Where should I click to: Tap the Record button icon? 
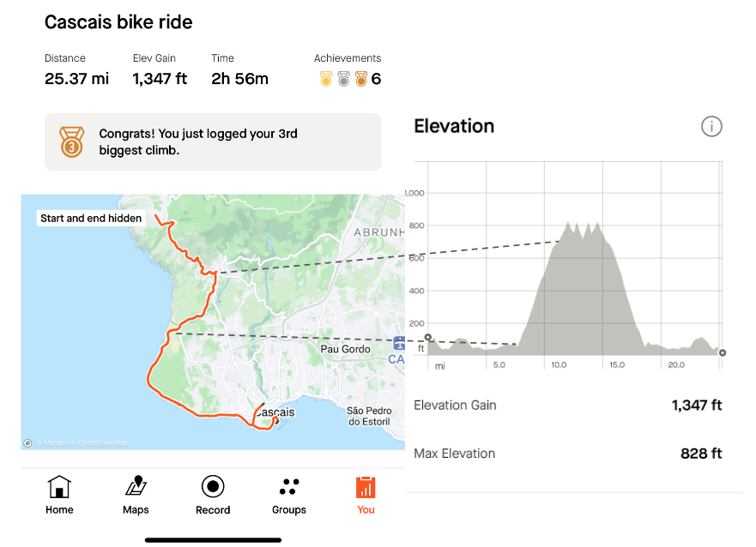click(213, 486)
